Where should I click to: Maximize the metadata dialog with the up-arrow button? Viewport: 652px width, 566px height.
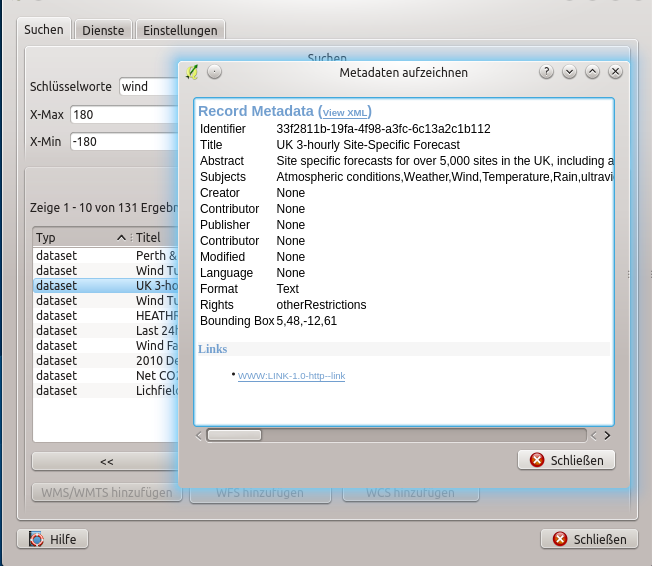tap(592, 72)
